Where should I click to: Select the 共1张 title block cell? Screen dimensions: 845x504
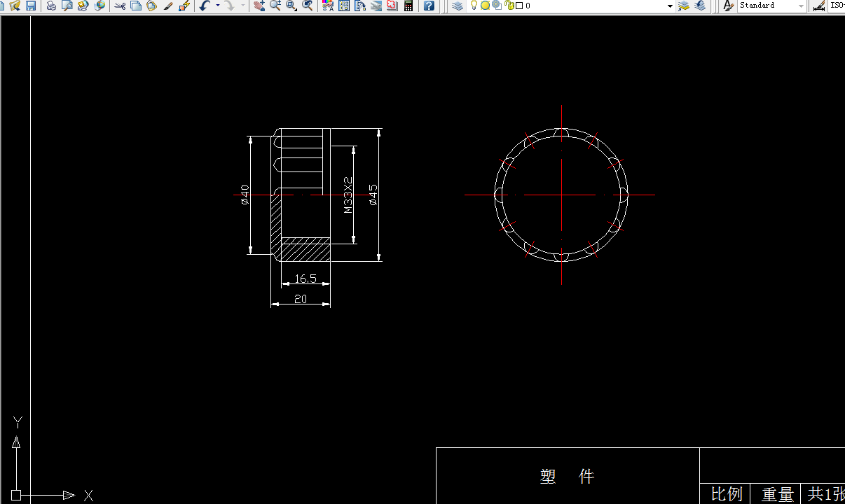point(825,494)
